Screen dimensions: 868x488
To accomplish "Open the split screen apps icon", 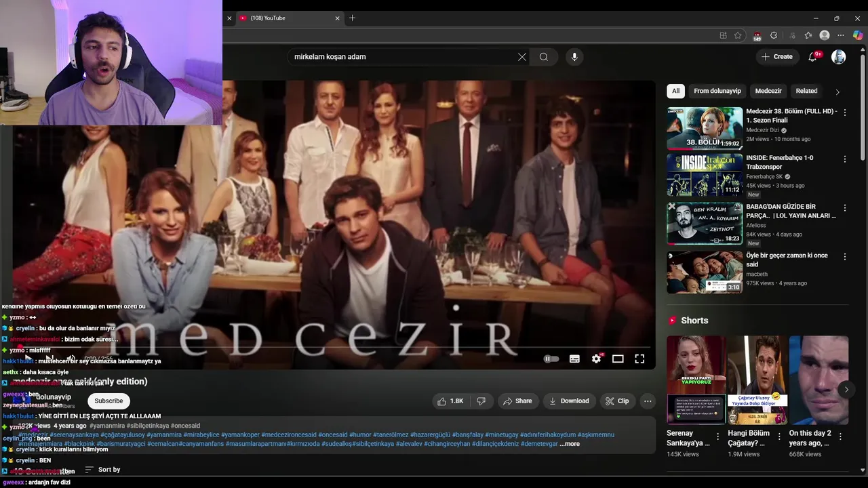I will (723, 35).
